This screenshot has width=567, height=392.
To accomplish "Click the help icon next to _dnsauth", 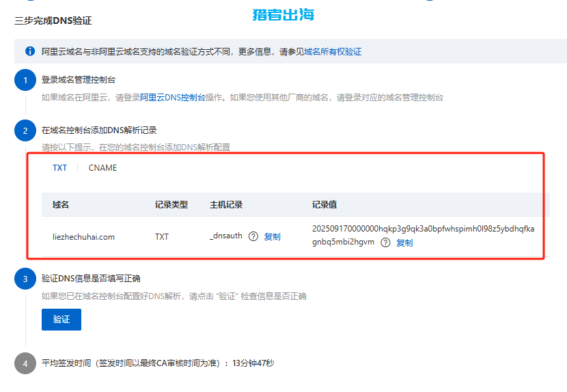I will point(253,236).
